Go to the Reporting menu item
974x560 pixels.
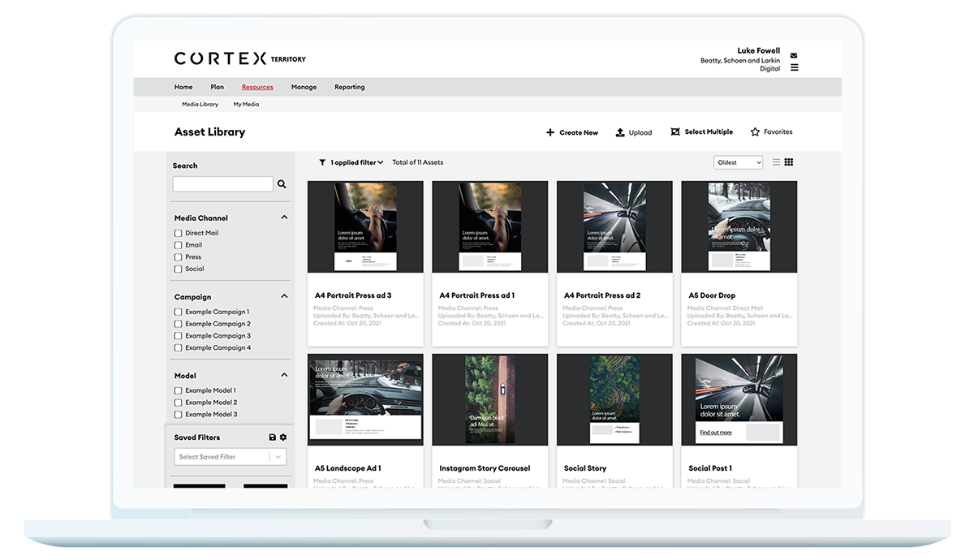click(x=350, y=87)
